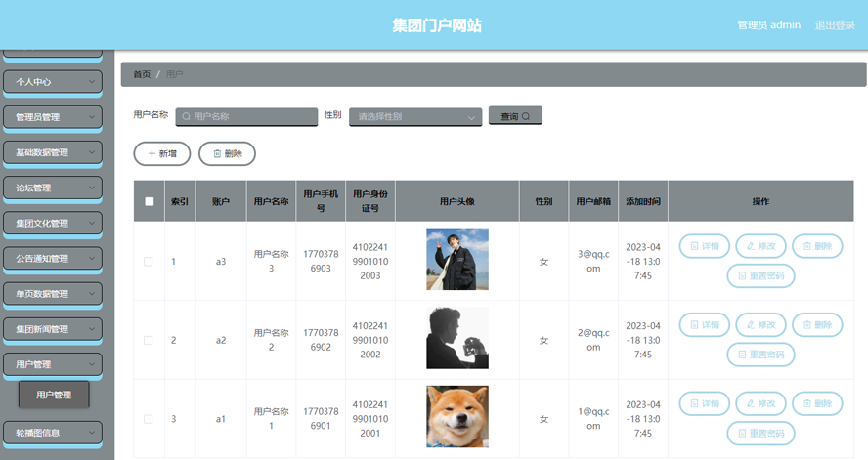This screenshot has width=868, height=460.
Task: Click the ID number cell 410224199010102002
Action: coord(370,340)
